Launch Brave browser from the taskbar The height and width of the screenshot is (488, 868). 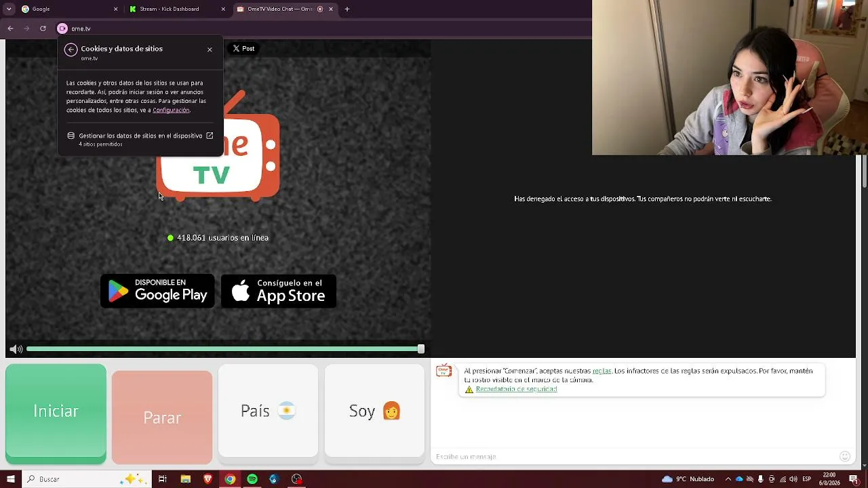click(x=208, y=479)
